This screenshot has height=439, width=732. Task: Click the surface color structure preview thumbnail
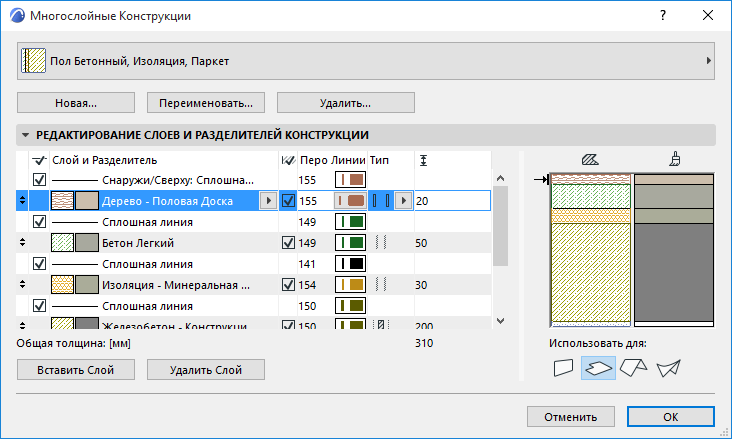tap(674, 250)
